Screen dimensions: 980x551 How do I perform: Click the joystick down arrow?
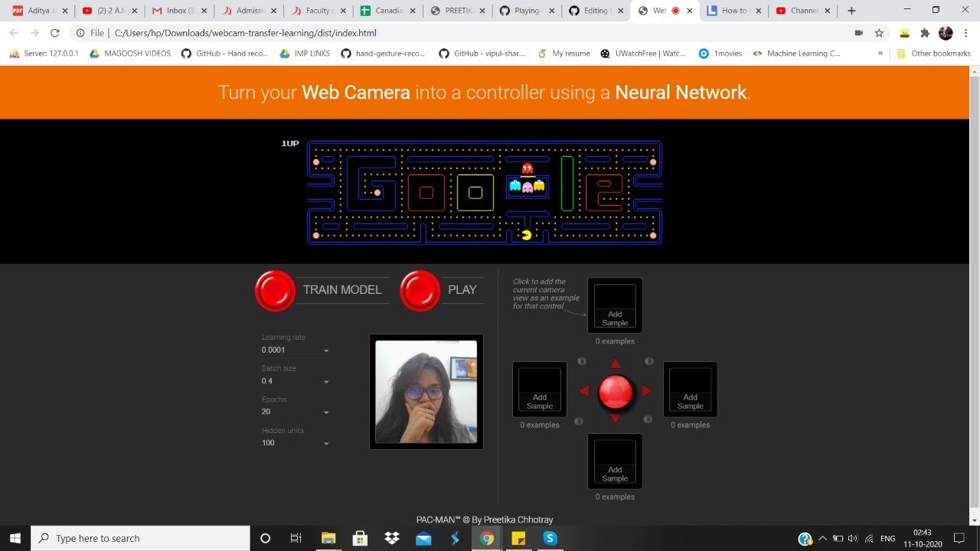point(615,418)
